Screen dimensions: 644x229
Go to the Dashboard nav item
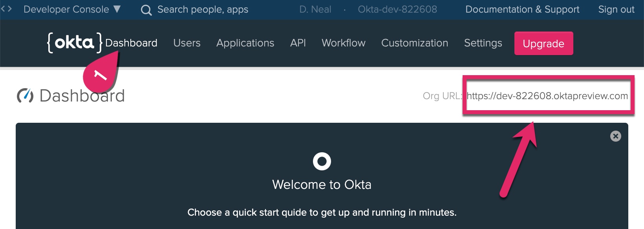pos(131,43)
